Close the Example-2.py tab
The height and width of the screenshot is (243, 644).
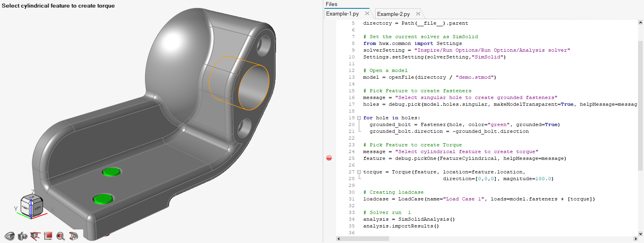[418, 14]
